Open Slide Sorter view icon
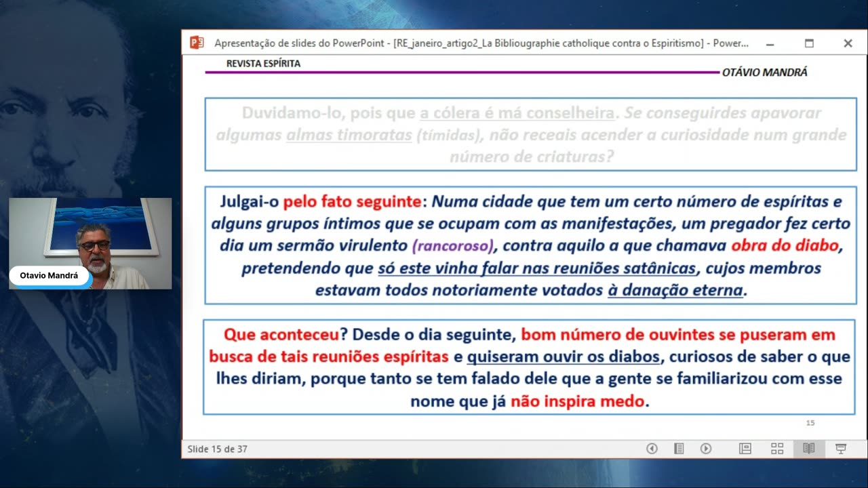The height and width of the screenshot is (488, 868). click(777, 449)
